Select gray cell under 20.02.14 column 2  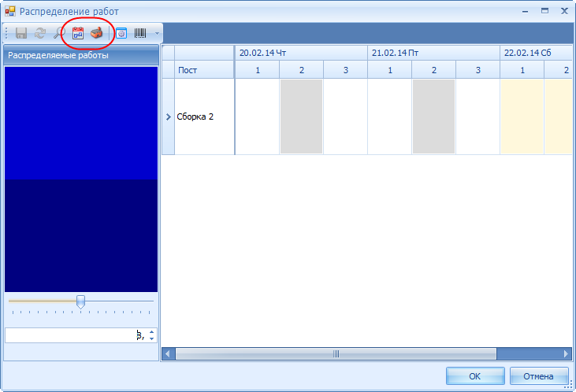[302, 116]
